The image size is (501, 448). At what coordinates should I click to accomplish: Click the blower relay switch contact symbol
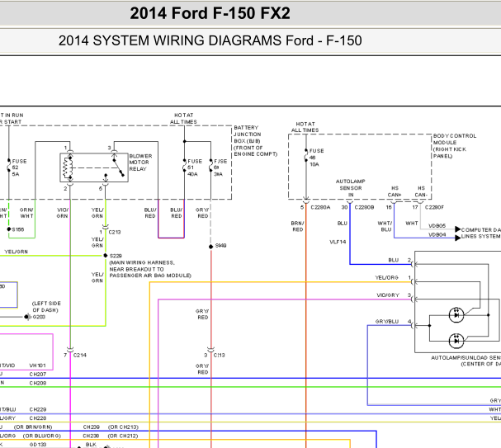click(117, 166)
